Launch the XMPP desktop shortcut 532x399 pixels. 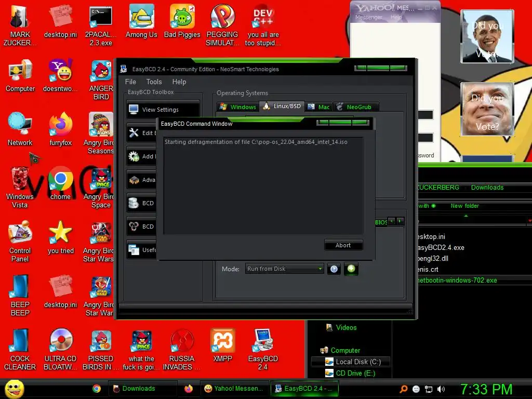pyautogui.click(x=222, y=345)
